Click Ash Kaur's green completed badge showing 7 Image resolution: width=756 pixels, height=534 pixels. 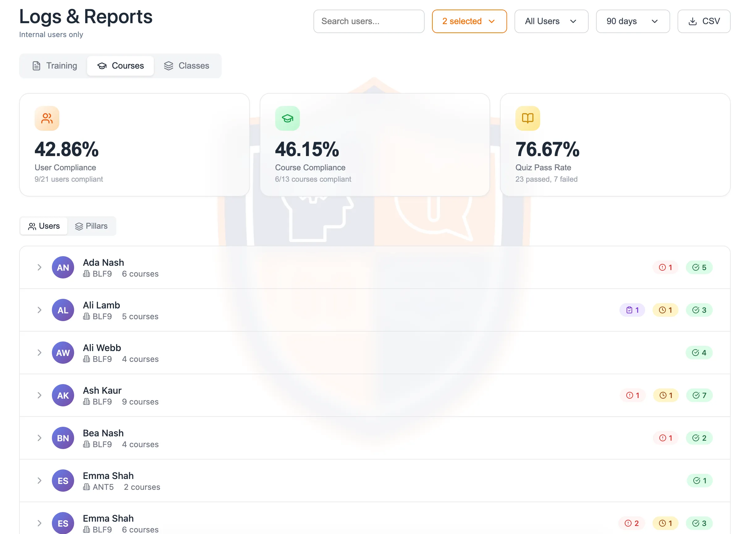click(699, 395)
